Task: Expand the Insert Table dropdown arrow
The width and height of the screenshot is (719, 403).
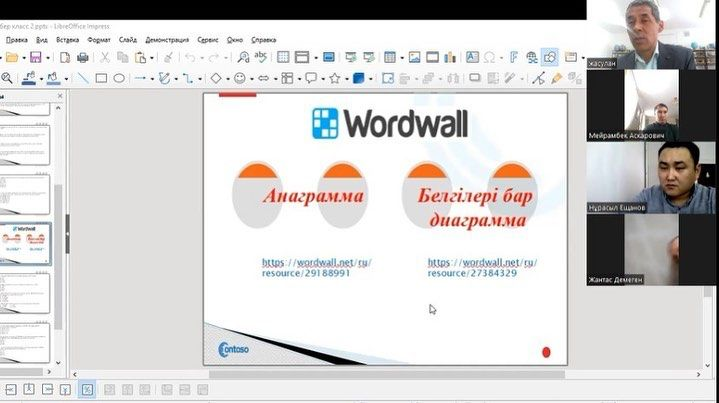Action: [x=402, y=58]
